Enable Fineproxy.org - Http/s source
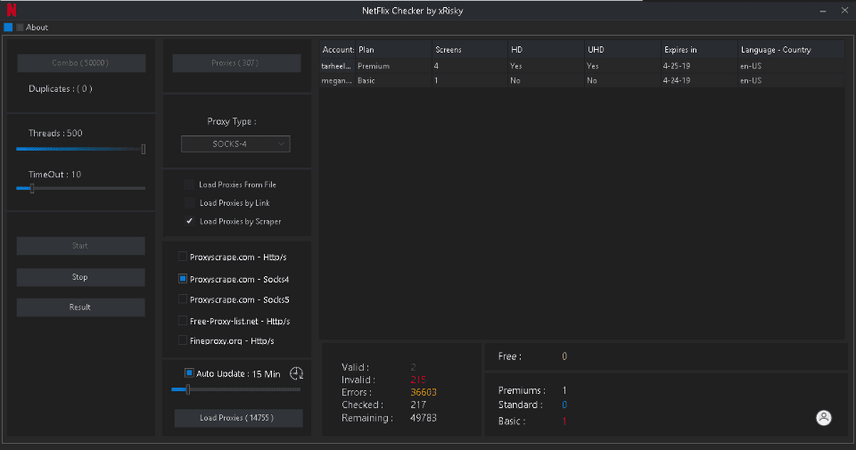 click(183, 340)
